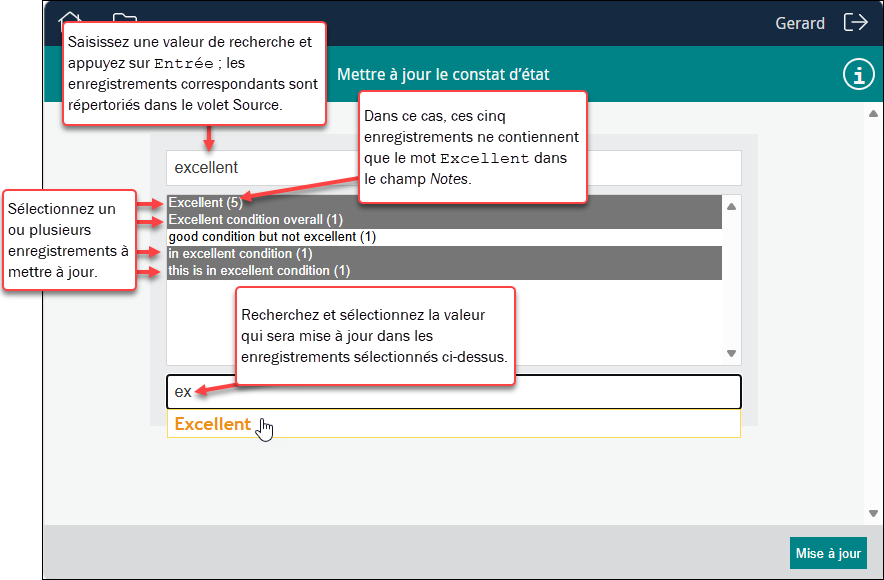Click the user name Gerard

800,23
